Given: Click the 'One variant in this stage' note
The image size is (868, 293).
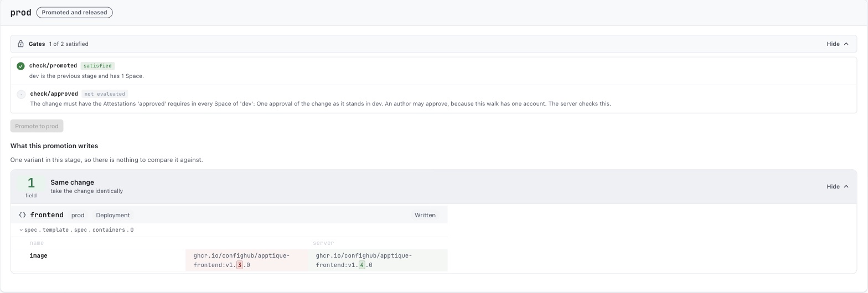Looking at the screenshot, I should [107, 160].
